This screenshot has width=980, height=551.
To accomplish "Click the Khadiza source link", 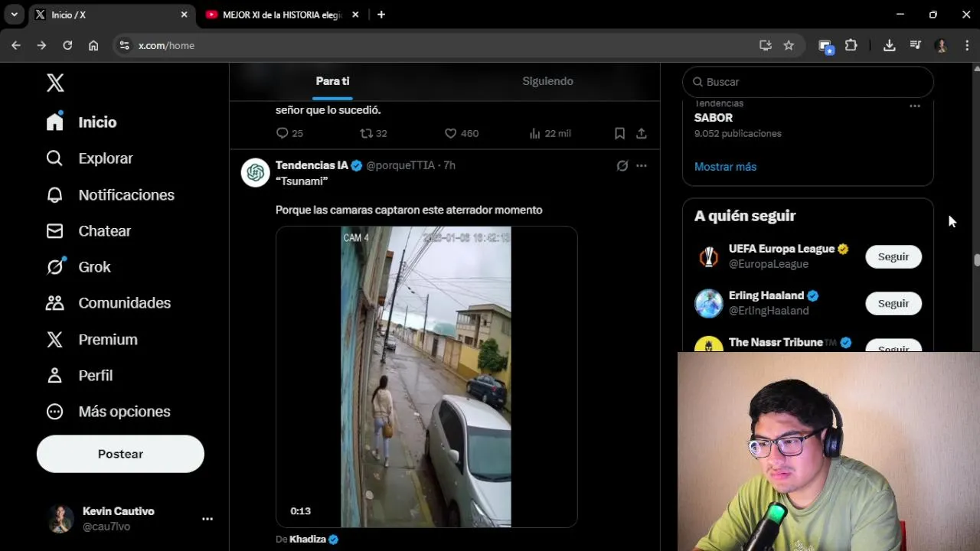I will pos(308,539).
